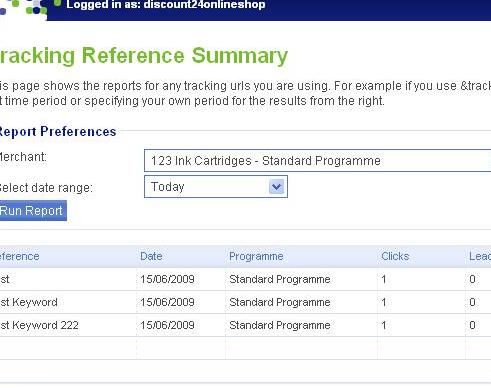Image resolution: width=491 pixels, height=388 pixels.
Task: Open the Select date range dropdown
Action: (x=216, y=187)
